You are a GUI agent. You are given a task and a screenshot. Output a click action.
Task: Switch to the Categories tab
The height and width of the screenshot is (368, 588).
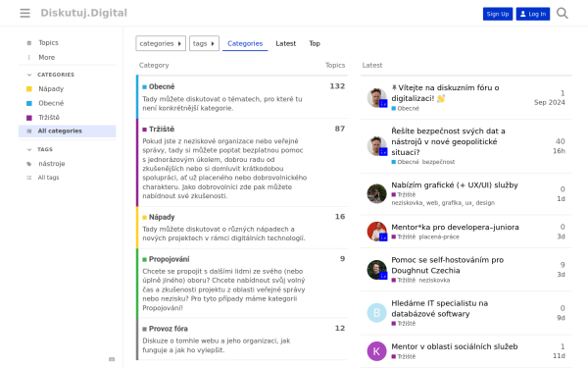(x=245, y=43)
